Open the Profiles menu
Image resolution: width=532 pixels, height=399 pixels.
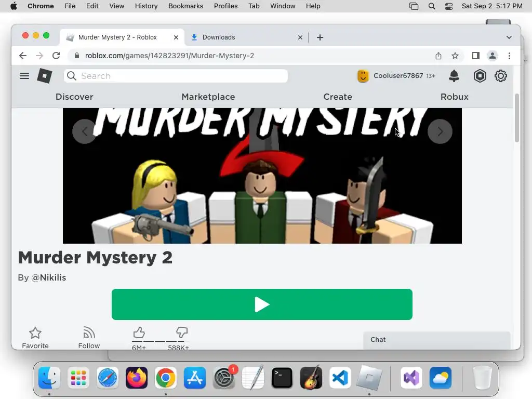(x=225, y=6)
